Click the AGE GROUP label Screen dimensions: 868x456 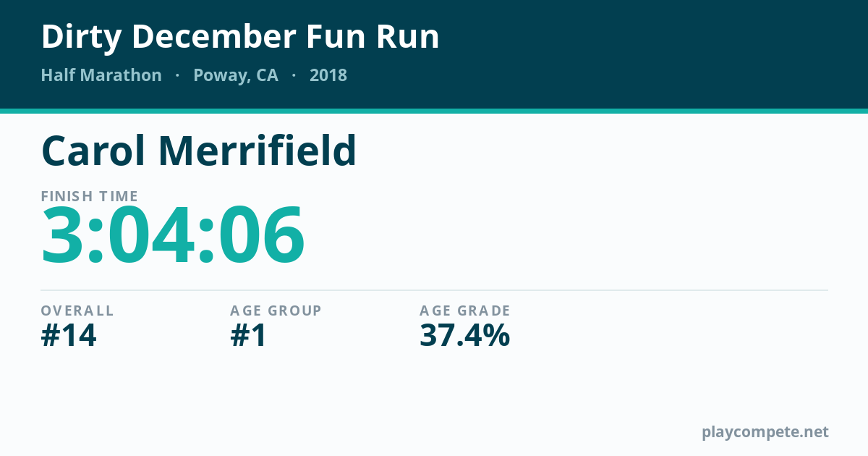pos(276,311)
